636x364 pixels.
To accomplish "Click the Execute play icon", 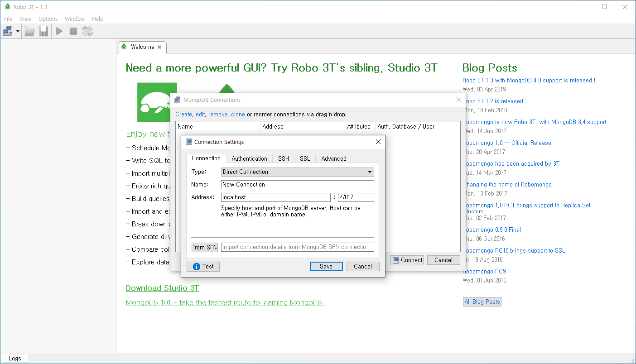I will 59,31.
